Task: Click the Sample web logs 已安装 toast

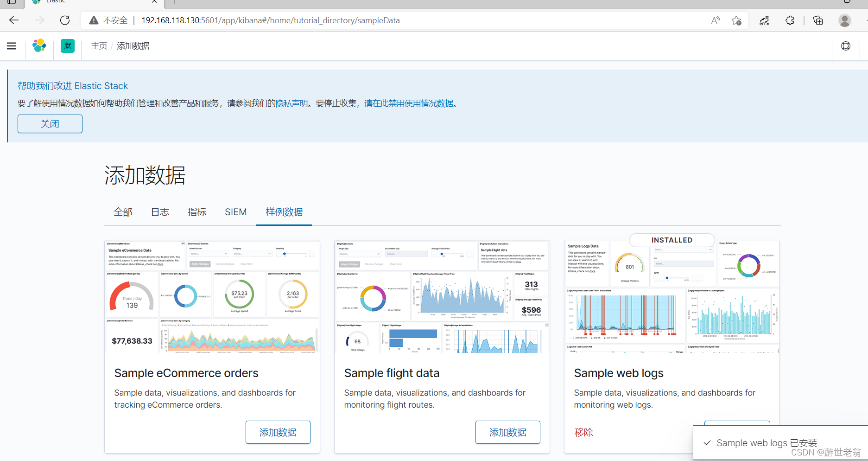Action: click(x=780, y=443)
